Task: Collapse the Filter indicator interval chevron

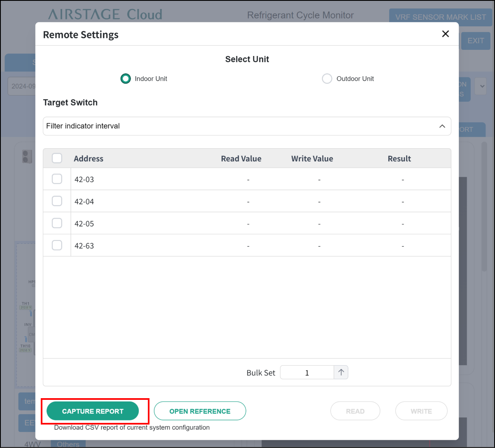Action: coord(442,126)
